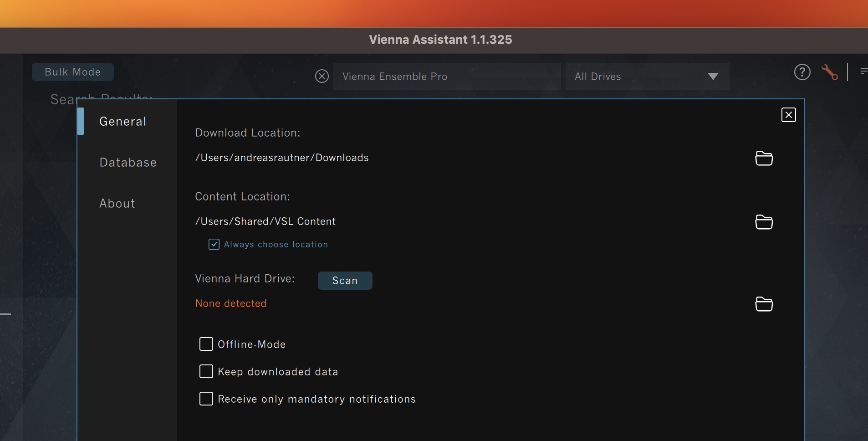Toggle the Bulk Mode button
Viewport: 868px width, 441px height.
click(73, 72)
